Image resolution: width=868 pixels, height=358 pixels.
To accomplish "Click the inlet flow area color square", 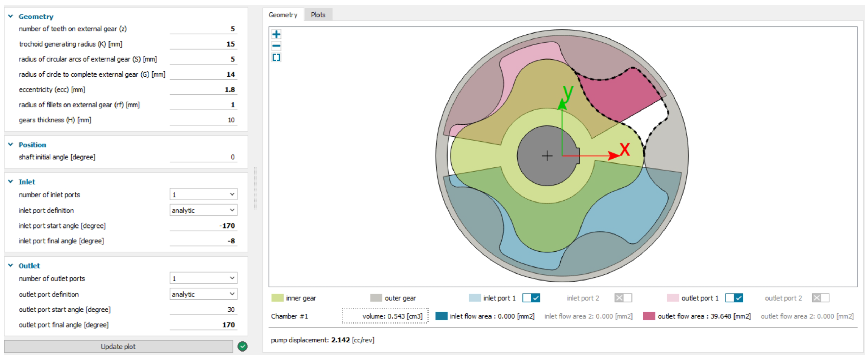I will point(441,316).
